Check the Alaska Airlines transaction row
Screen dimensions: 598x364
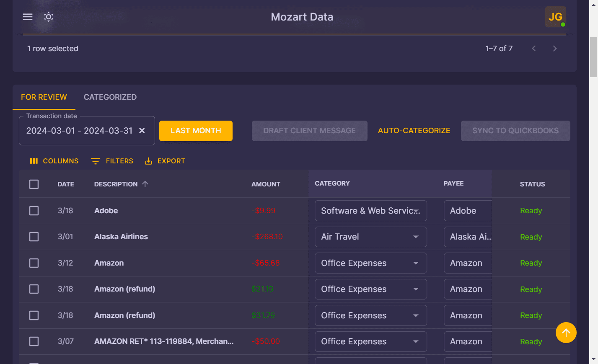point(34,237)
